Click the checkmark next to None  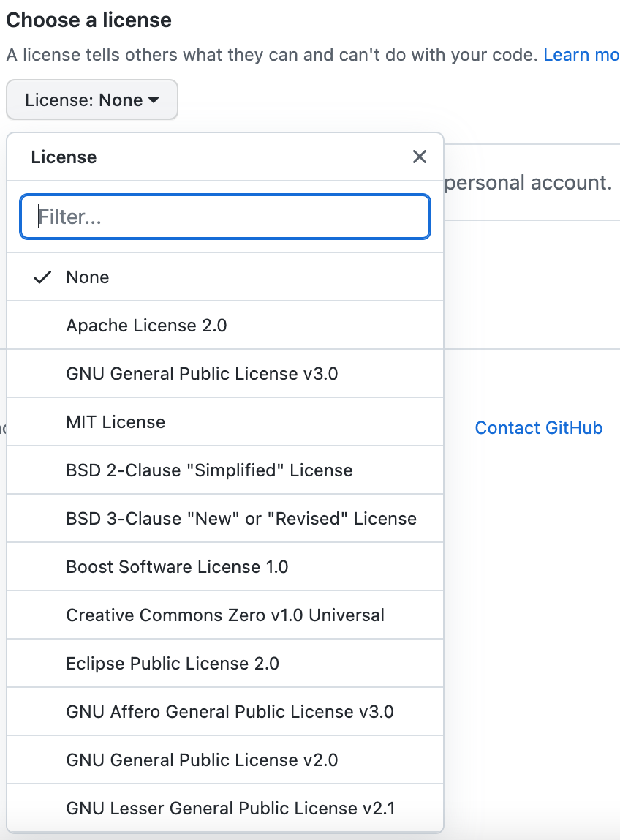click(x=43, y=277)
